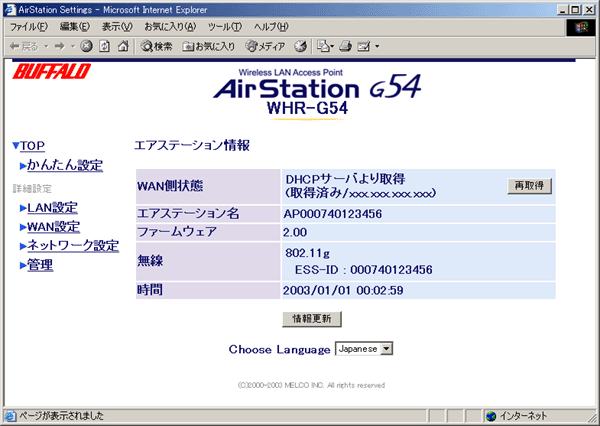Open the LAN設定 link

pyautogui.click(x=52, y=208)
